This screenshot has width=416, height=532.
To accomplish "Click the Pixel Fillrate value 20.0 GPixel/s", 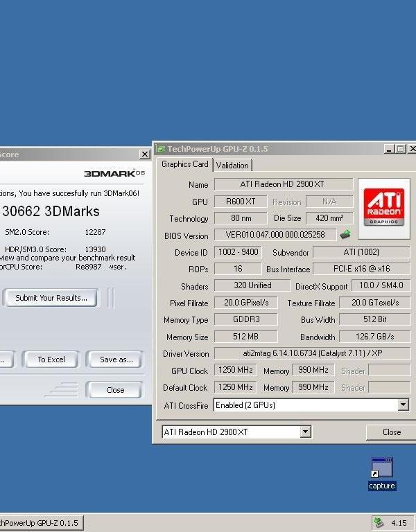I will 246,303.
